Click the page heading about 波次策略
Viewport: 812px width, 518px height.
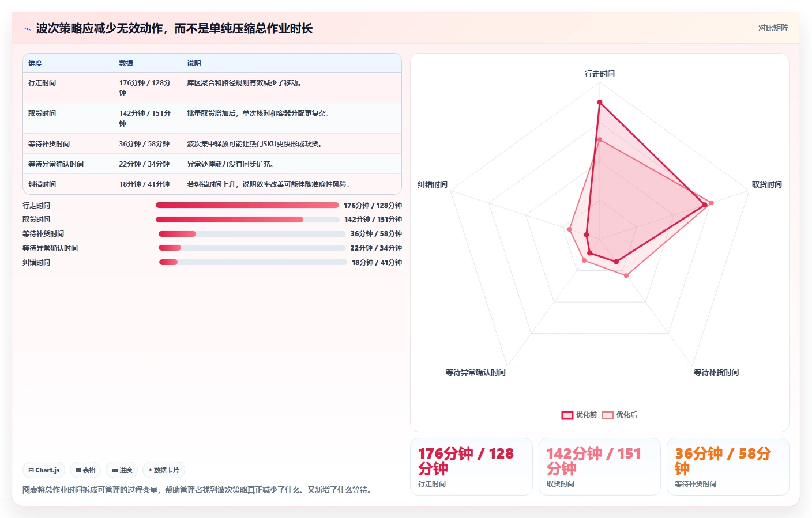click(x=174, y=29)
